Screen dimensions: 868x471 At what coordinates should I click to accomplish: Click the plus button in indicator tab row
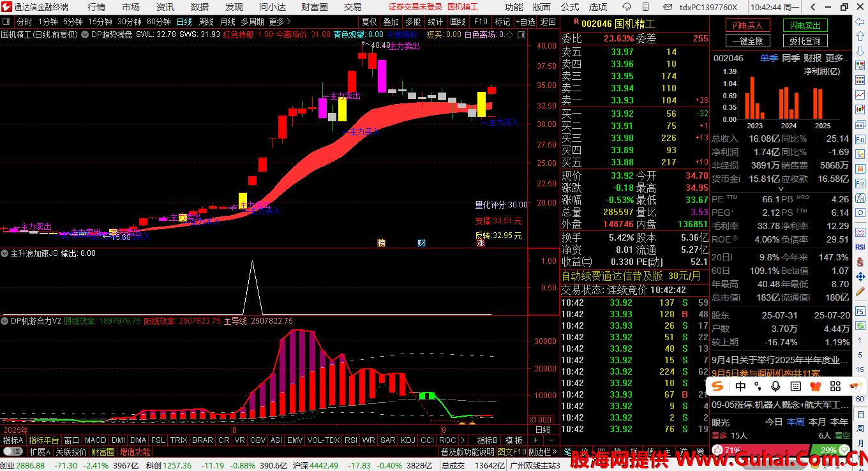point(535,440)
